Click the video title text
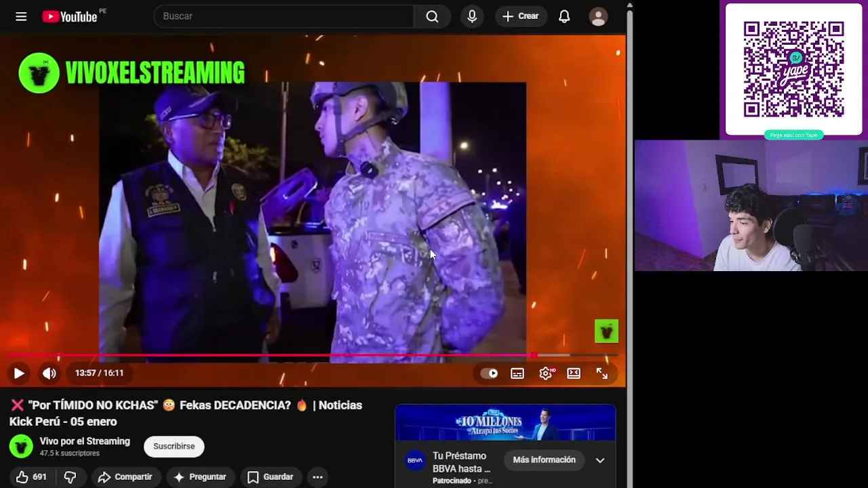This screenshot has height=488, width=868. [x=186, y=413]
